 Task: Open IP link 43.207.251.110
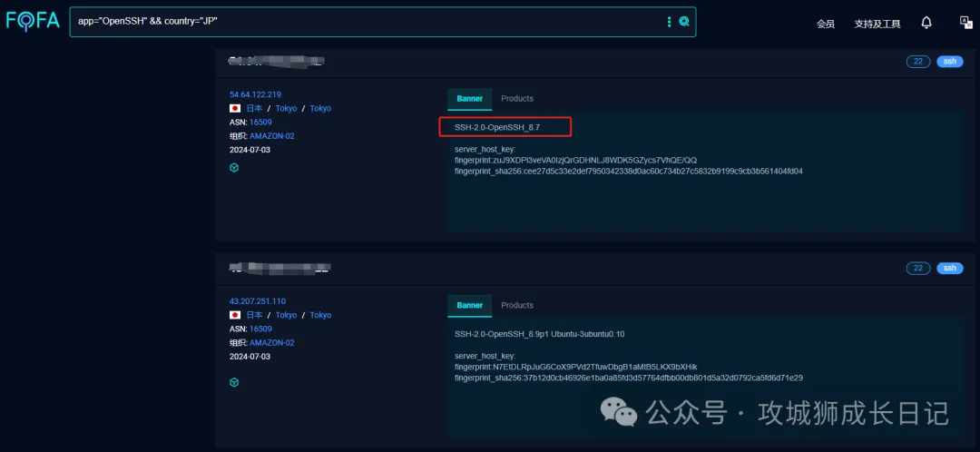(258, 301)
